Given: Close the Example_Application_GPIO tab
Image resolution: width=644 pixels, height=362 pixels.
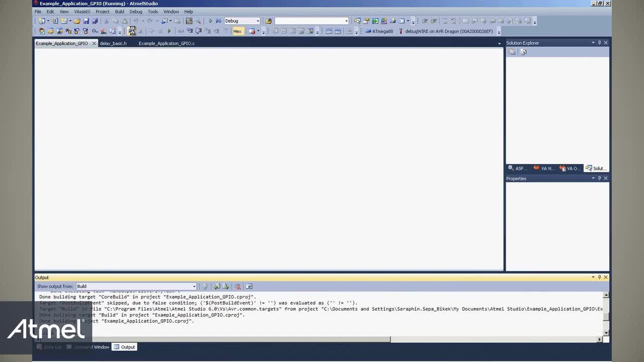Looking at the screenshot, I should (94, 43).
